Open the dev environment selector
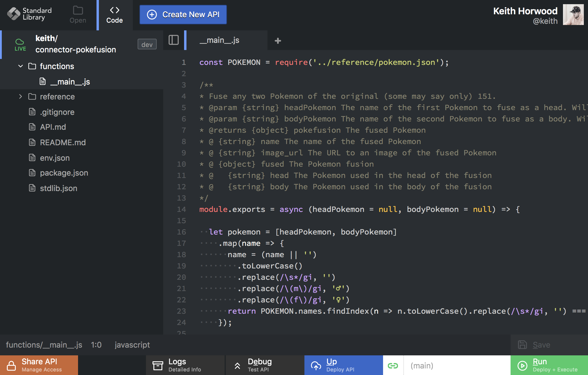Viewport: 588px width, 375px height. pos(147,44)
